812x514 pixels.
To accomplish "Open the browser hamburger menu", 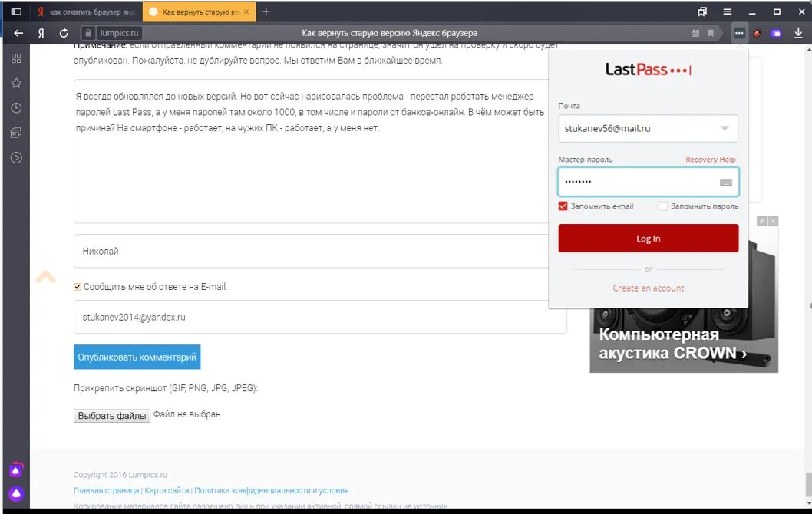I will point(727,12).
